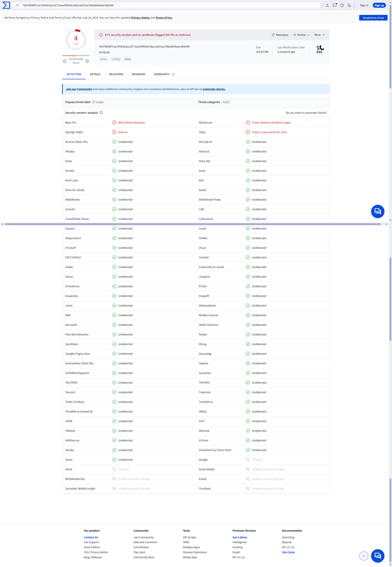Expand the More dropdown
This screenshot has width=392, height=567.
319,35
